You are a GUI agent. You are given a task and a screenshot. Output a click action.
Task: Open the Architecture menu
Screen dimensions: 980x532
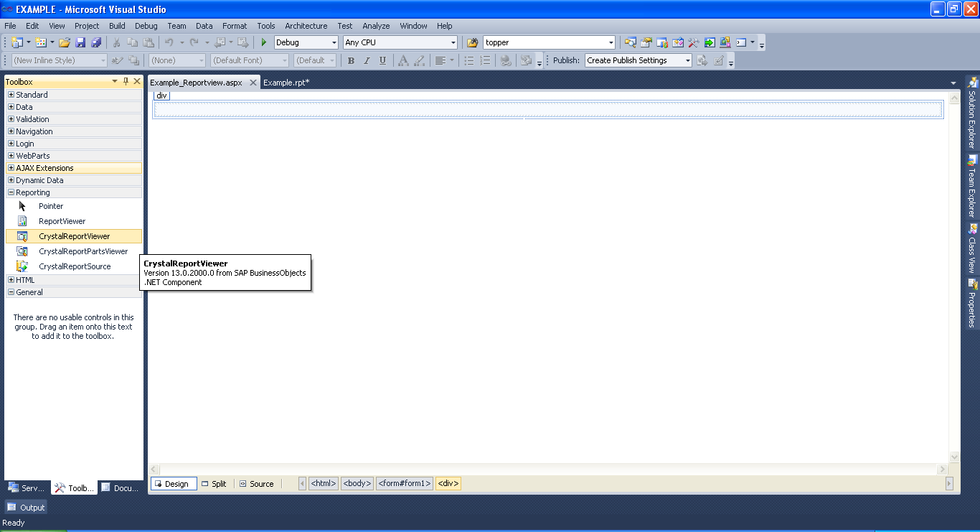click(306, 26)
